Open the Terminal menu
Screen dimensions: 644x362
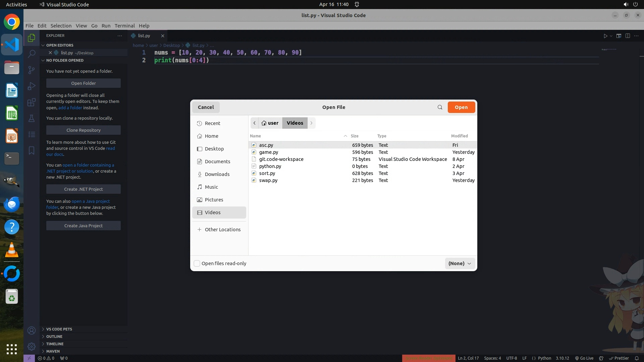124,26
